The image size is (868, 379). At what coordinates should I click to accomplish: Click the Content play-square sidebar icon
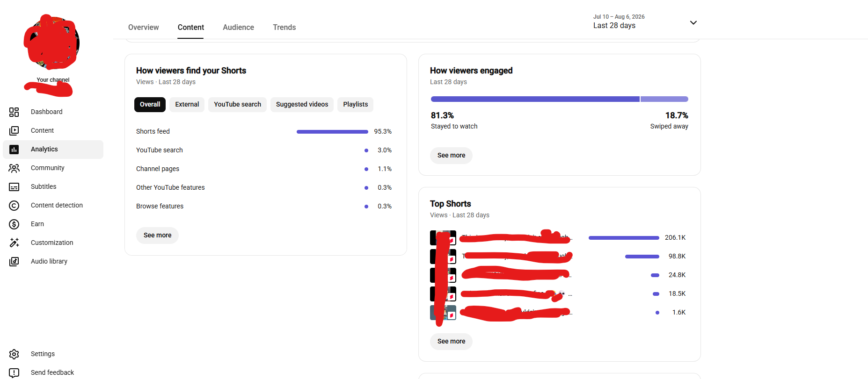pyautogui.click(x=14, y=131)
